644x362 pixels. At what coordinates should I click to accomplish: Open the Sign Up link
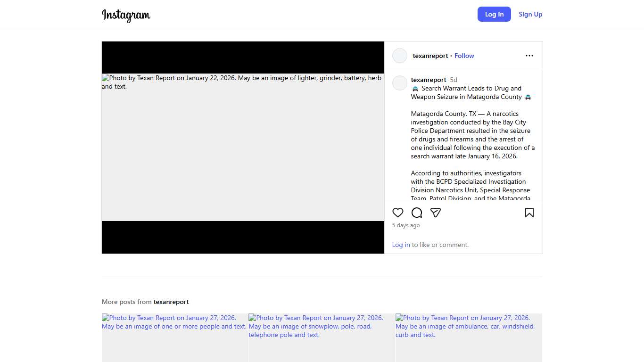point(530,14)
